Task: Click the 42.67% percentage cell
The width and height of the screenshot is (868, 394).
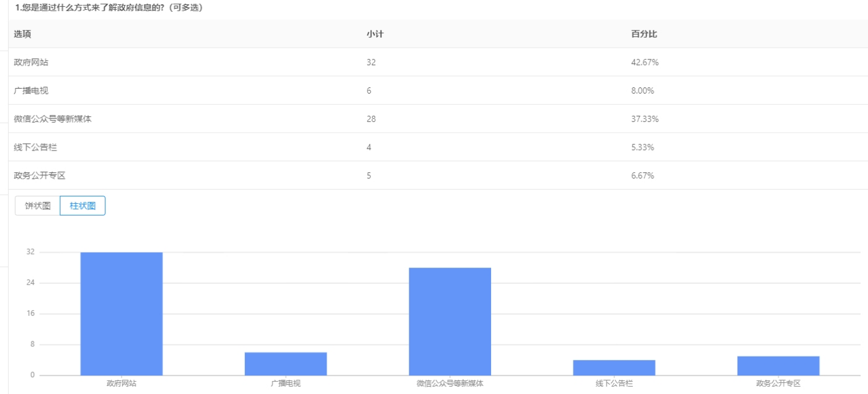Action: coord(645,63)
